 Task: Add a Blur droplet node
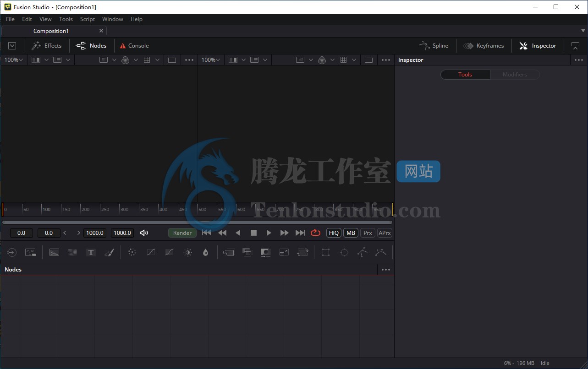pyautogui.click(x=205, y=252)
